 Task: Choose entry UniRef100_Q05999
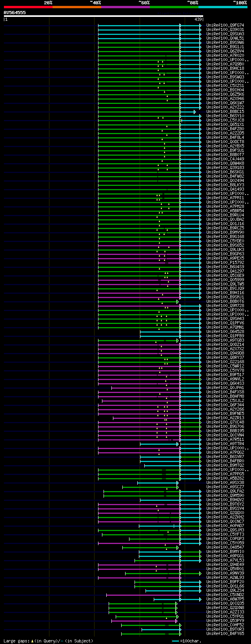pyautogui.click(x=225, y=280)
